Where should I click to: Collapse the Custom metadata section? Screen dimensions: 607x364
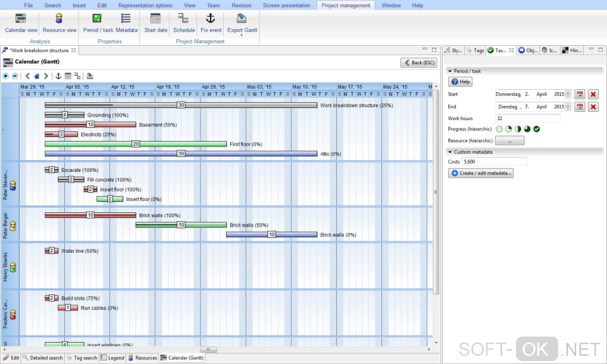450,152
